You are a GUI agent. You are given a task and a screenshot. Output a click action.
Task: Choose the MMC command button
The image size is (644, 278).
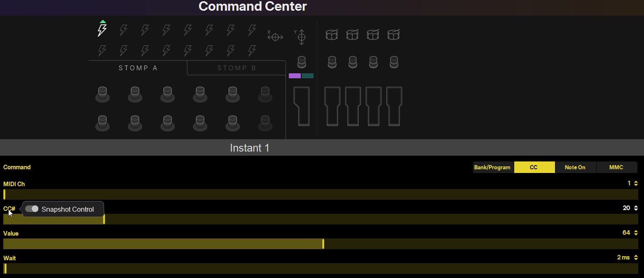pyautogui.click(x=616, y=167)
